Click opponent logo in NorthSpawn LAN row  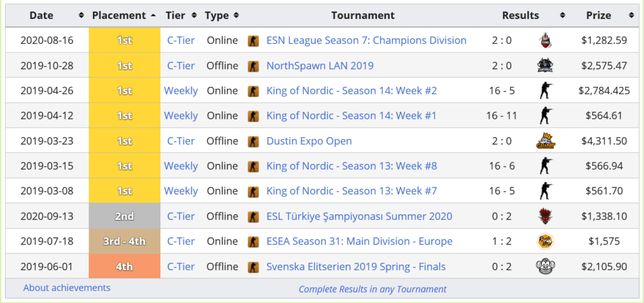tap(545, 65)
